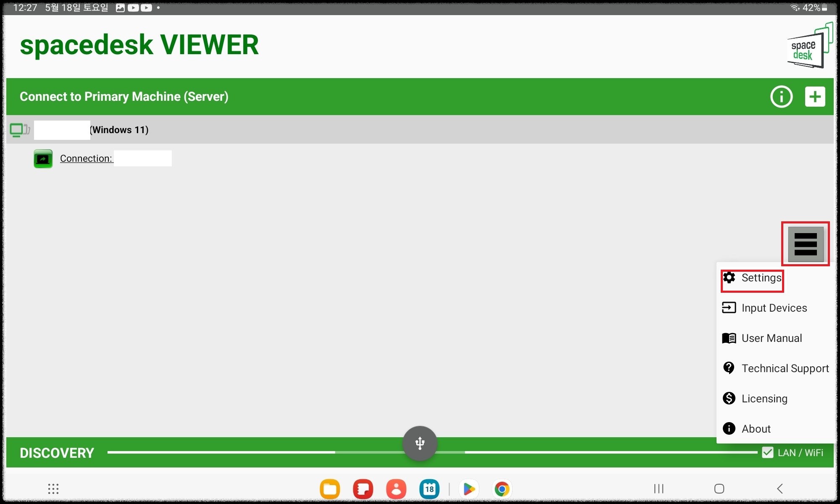Click the Licensing menu option
This screenshot has width=840, height=504.
[x=764, y=398]
